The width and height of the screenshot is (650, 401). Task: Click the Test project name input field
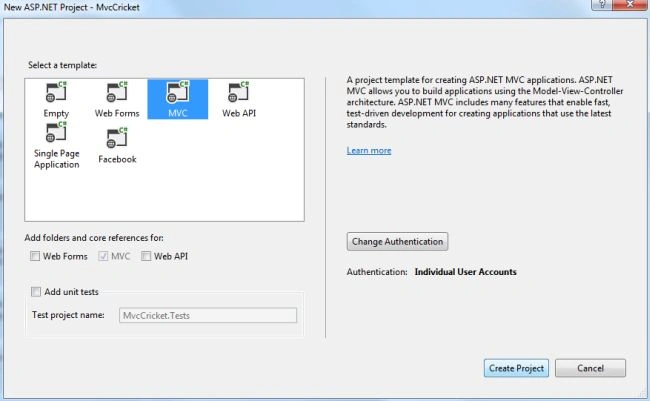click(x=208, y=315)
